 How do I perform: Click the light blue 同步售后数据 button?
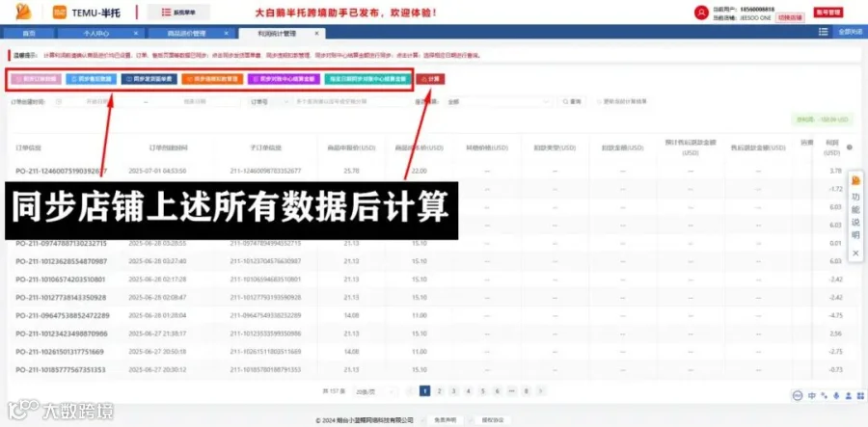[92, 79]
